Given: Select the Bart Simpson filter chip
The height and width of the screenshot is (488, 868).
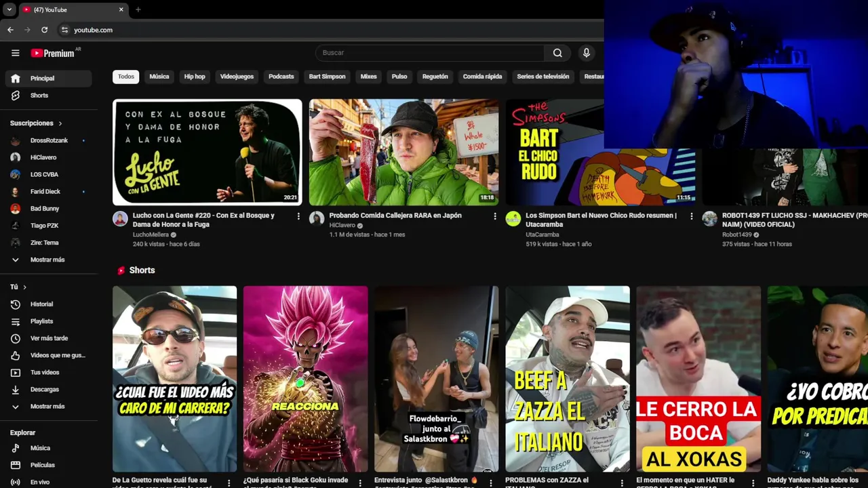Looking at the screenshot, I should 328,77.
